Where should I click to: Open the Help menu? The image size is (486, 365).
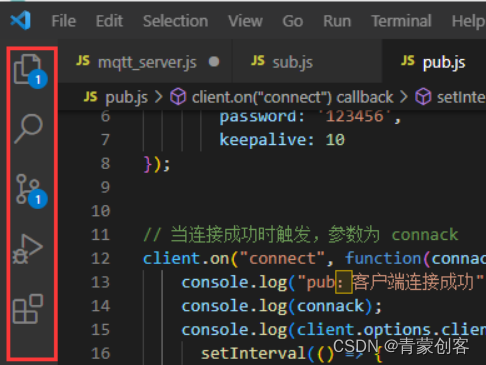pos(468,21)
